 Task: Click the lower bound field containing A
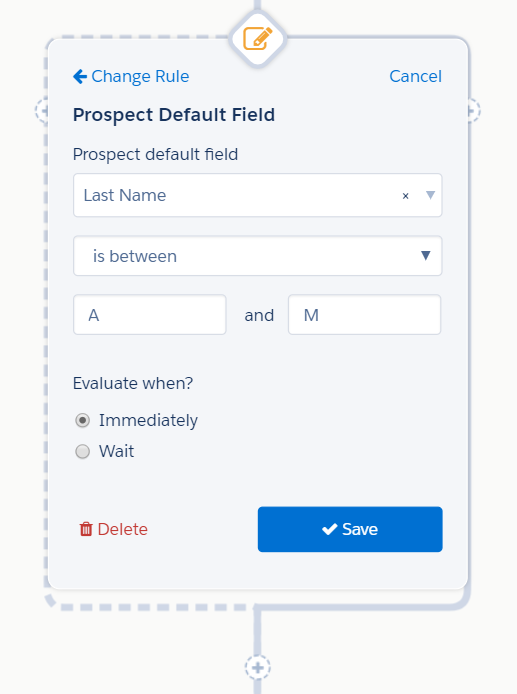pos(150,315)
